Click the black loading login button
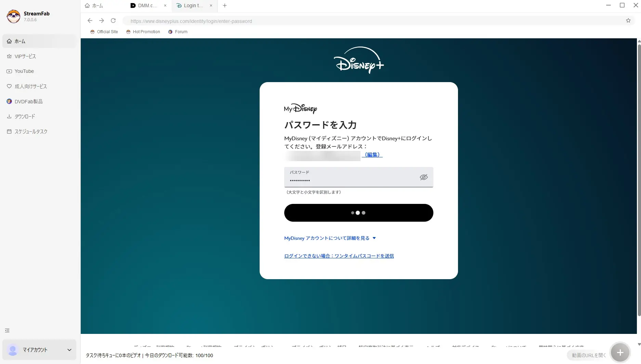 [x=359, y=213]
